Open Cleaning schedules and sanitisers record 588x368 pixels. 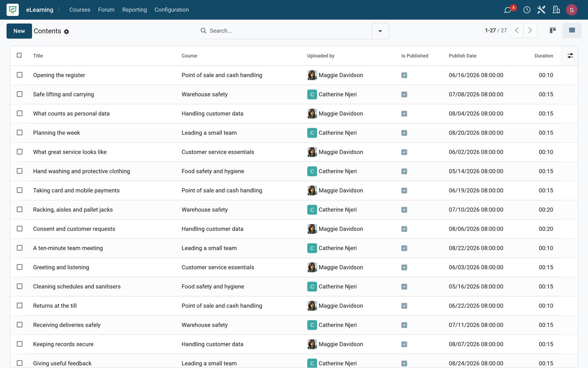(x=77, y=287)
